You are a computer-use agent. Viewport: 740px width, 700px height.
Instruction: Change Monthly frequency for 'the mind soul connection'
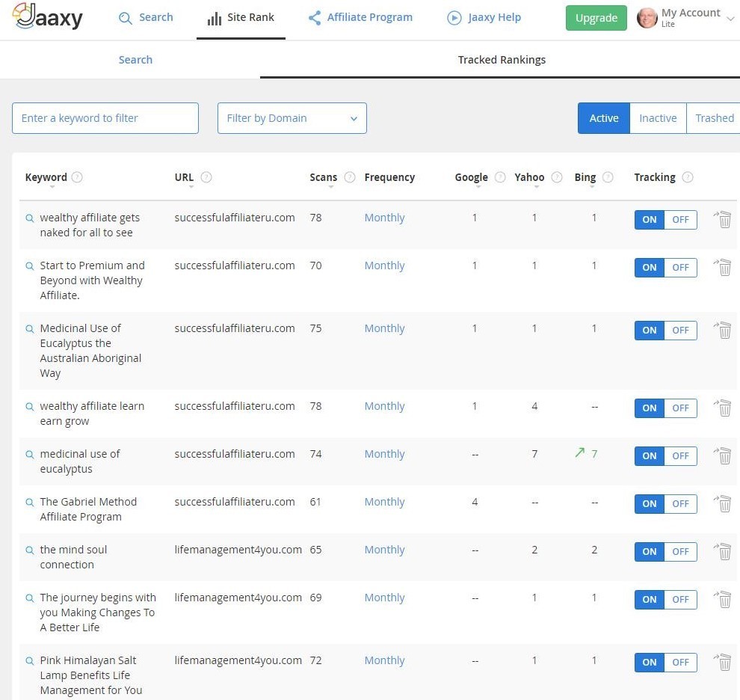tap(384, 550)
